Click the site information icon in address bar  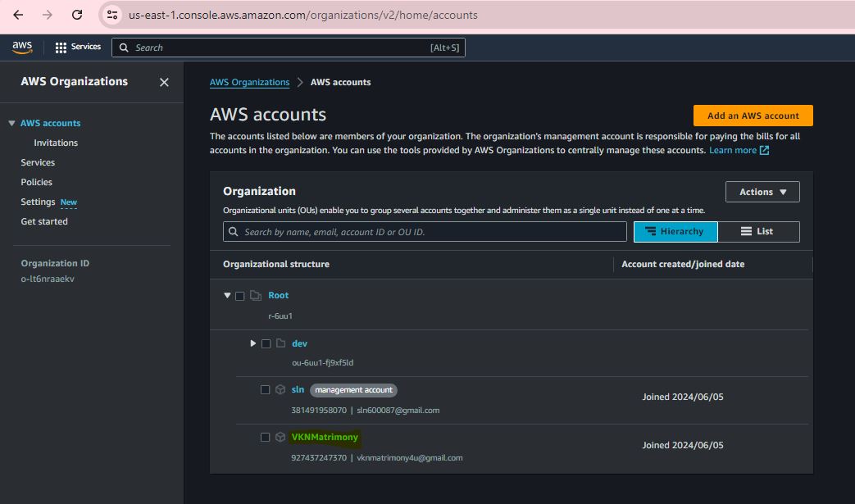point(113,15)
